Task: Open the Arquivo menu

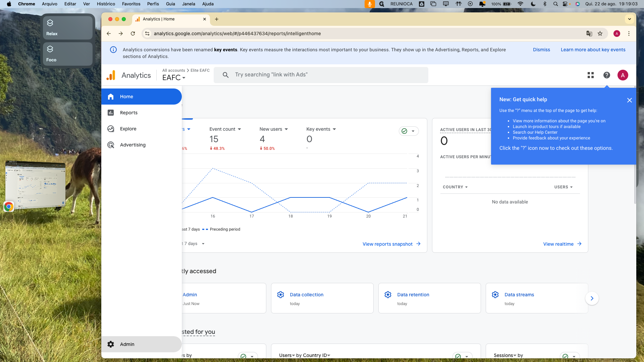Action: (x=50, y=4)
